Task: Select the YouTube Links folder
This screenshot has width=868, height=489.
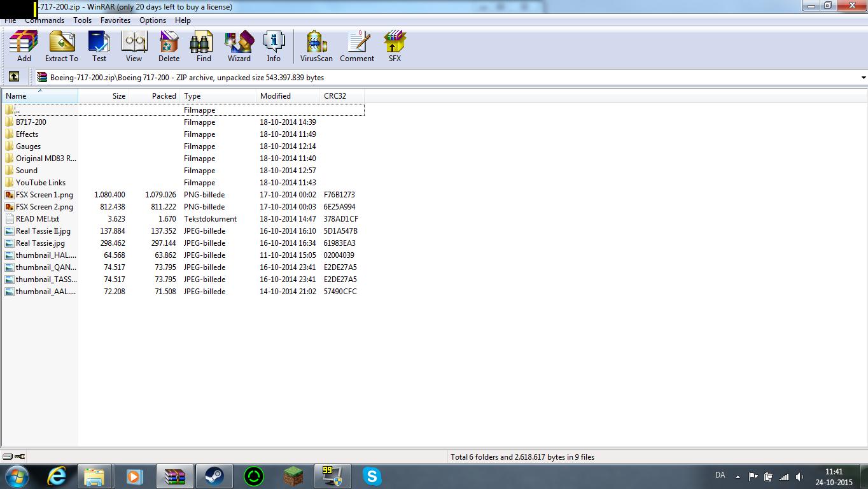Action: coord(41,183)
